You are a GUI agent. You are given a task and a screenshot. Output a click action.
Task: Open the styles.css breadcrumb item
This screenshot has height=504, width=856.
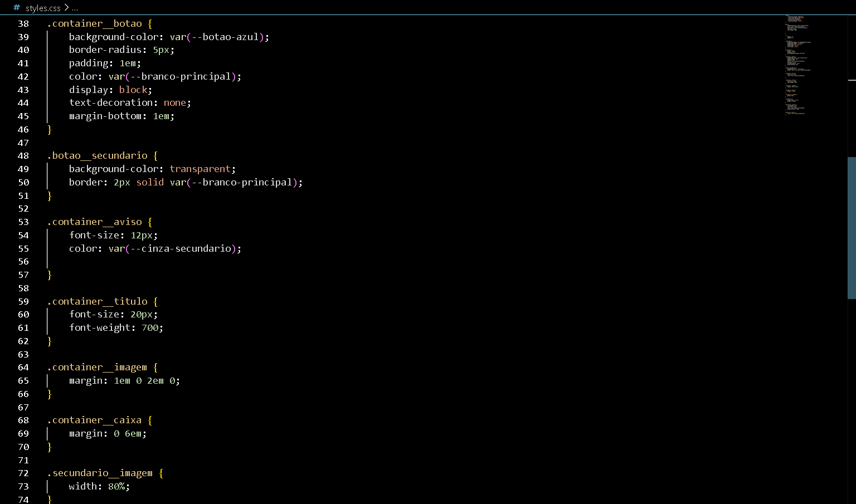pyautogui.click(x=43, y=8)
